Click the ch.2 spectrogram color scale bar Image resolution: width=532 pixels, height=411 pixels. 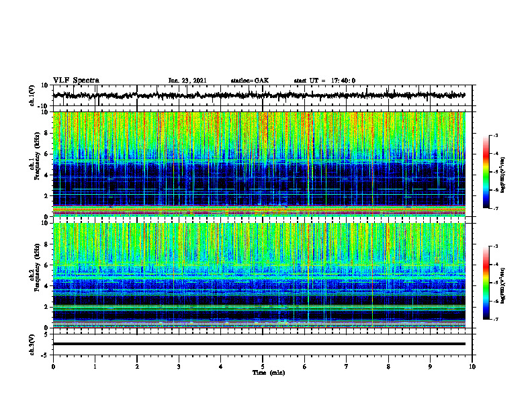486,283
